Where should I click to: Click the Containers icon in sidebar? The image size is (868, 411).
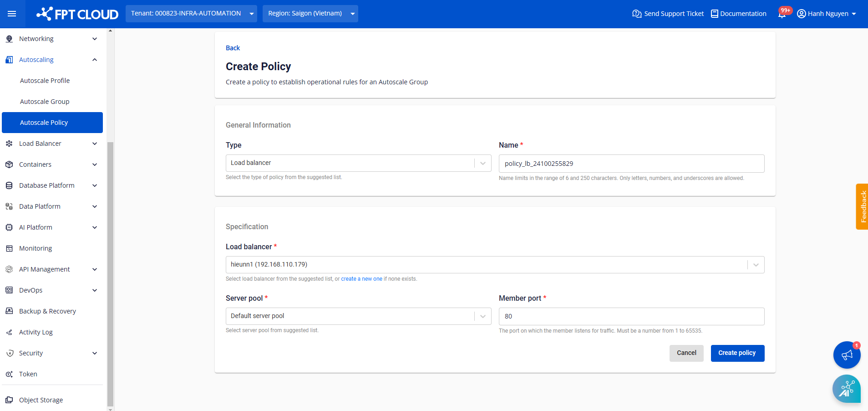[x=9, y=164]
